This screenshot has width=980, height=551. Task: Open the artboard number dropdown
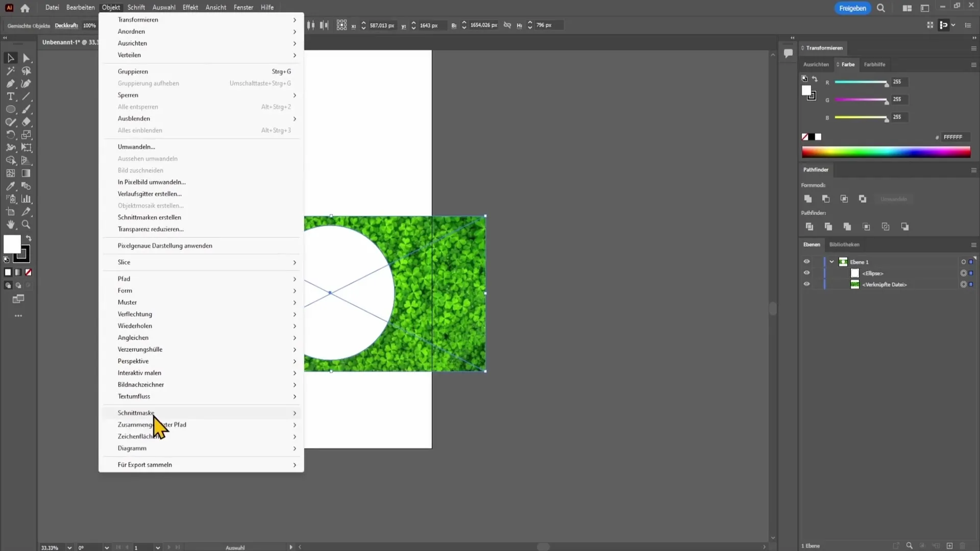[158, 547]
